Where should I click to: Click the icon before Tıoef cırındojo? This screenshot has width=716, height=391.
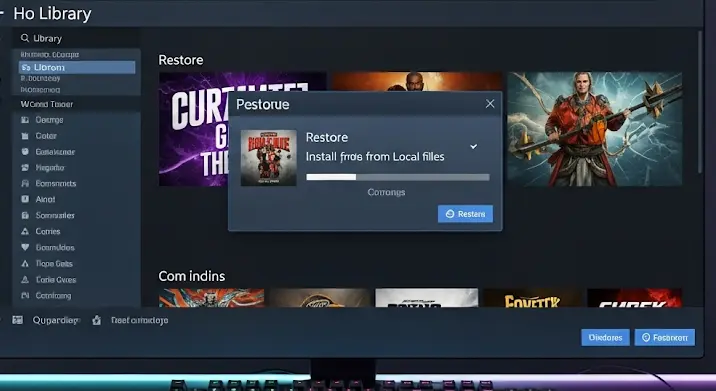click(96, 320)
